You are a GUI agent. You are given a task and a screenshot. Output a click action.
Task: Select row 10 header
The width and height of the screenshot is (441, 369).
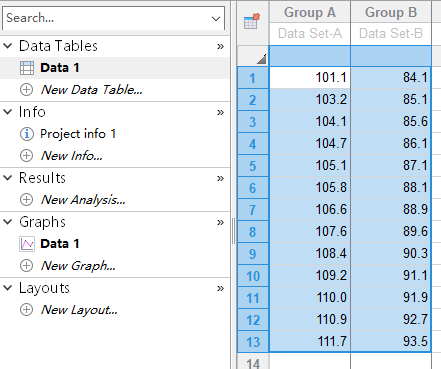pyautogui.click(x=253, y=276)
